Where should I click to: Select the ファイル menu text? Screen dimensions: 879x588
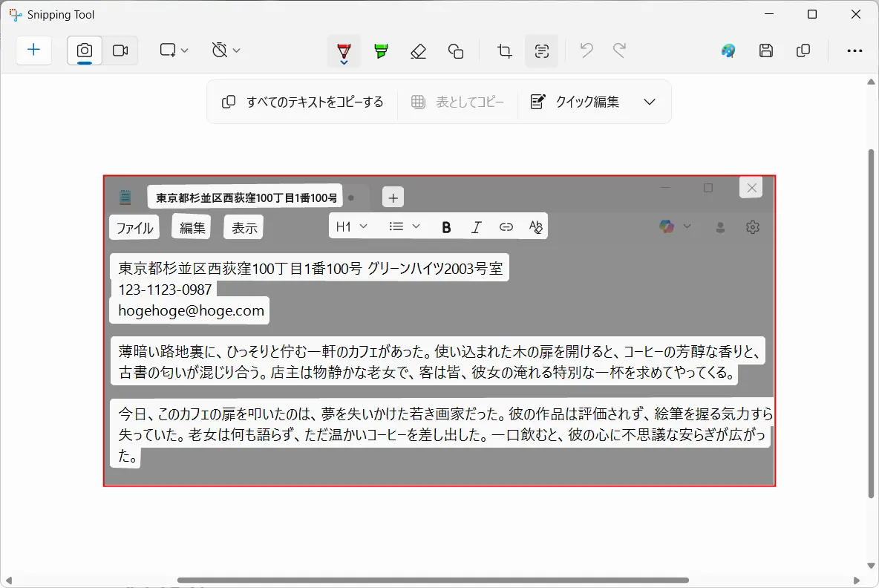pyautogui.click(x=134, y=228)
